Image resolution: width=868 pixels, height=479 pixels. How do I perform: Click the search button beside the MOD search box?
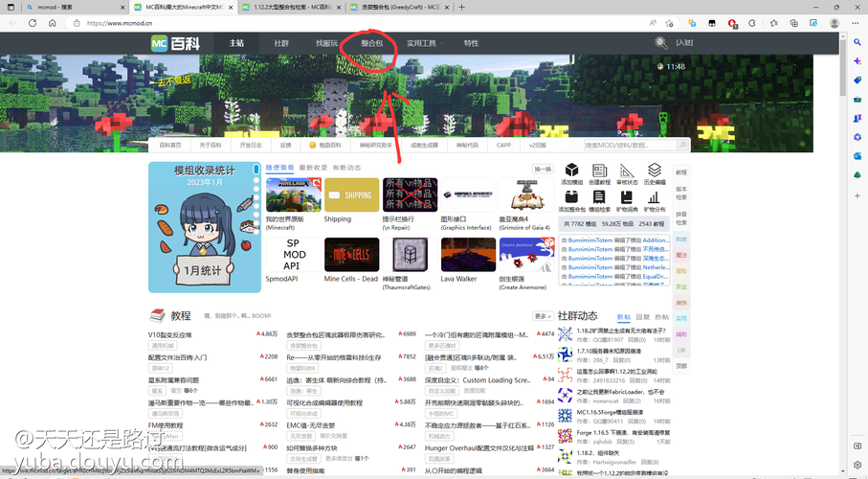click(682, 145)
